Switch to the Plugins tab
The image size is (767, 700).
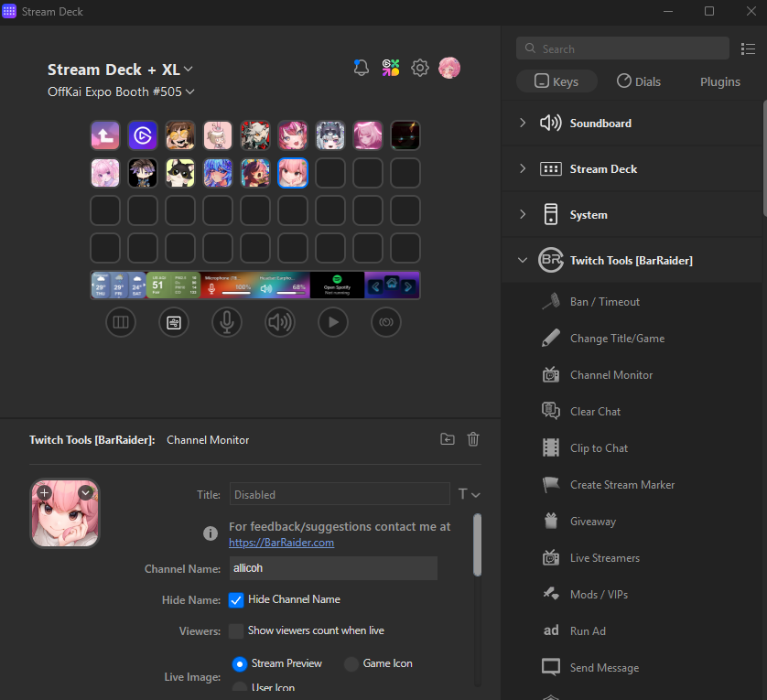pos(720,81)
